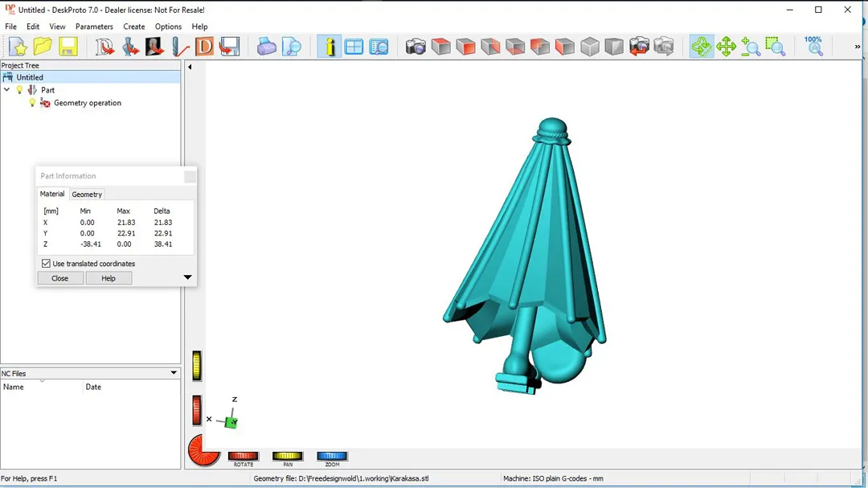Click the four-pane window layout icon
Viewport: 868px width, 488px height.
(x=354, y=47)
